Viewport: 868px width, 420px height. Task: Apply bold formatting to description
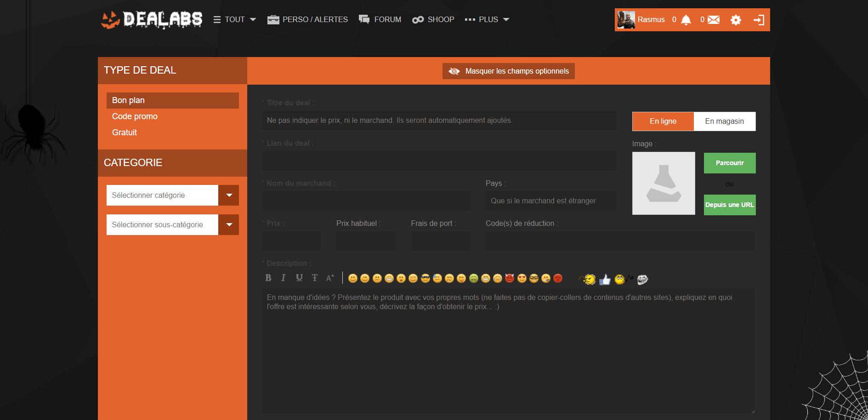coord(268,278)
